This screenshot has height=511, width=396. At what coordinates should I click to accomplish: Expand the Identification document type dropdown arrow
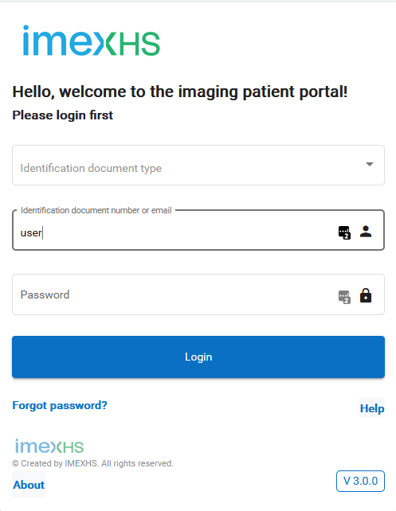369,164
